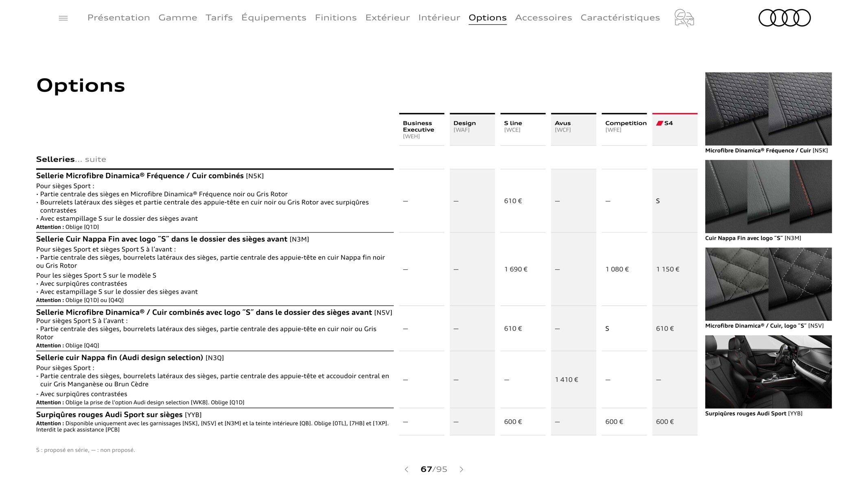868x488 pixels.
Task: Click the legend footnote 'S : proposé en série'
Action: coord(85,450)
